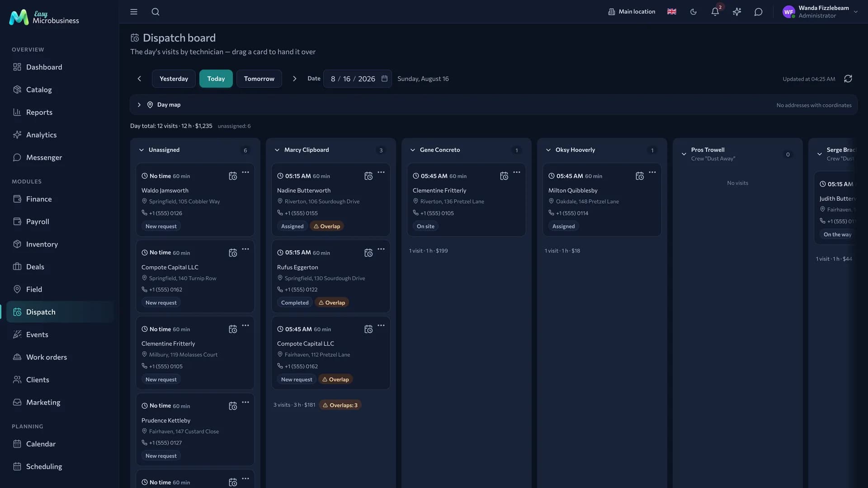
Task: Go to next day arrow
Action: 295,79
